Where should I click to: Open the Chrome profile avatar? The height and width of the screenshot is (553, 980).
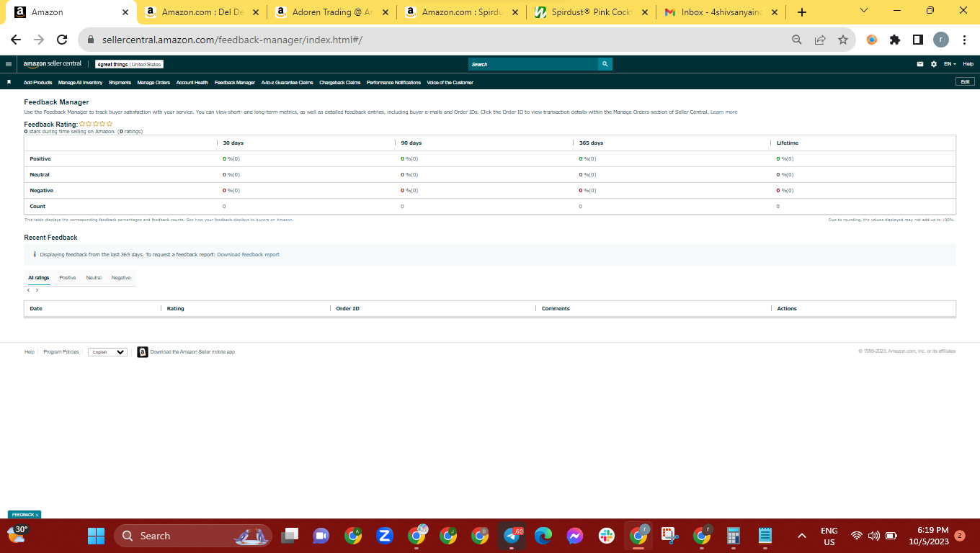(941, 40)
